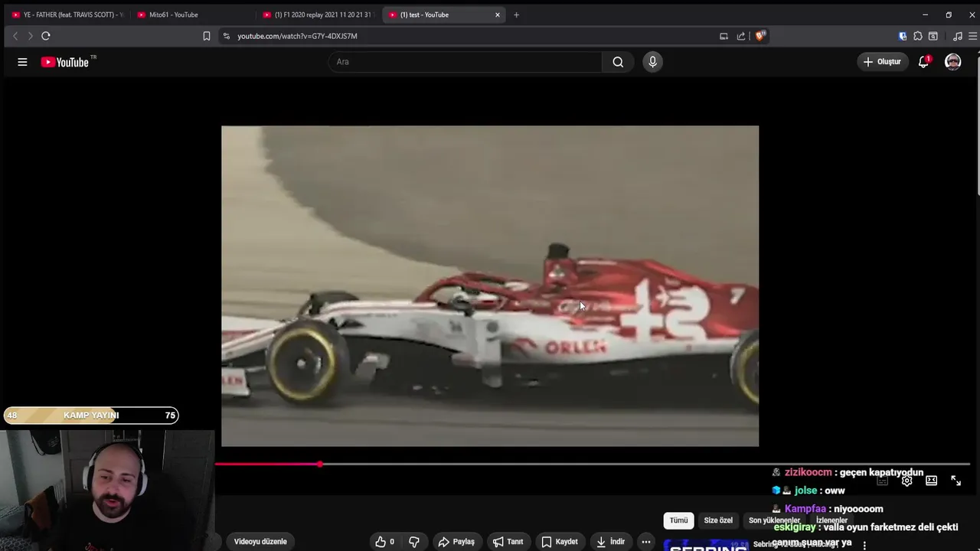Go forward with the browser forward arrow
Viewport: 980px width, 551px height.
click(x=31, y=36)
